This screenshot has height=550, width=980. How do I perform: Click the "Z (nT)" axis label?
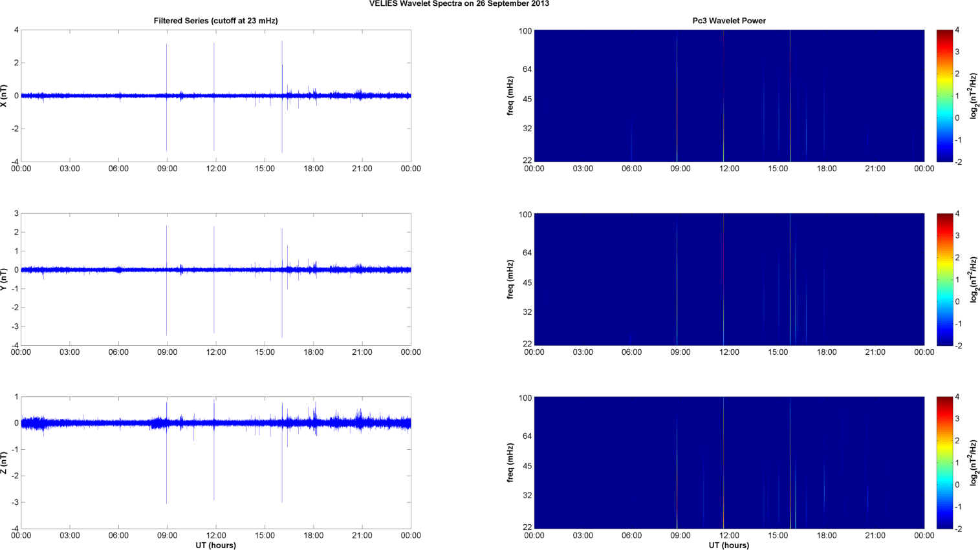(5, 463)
